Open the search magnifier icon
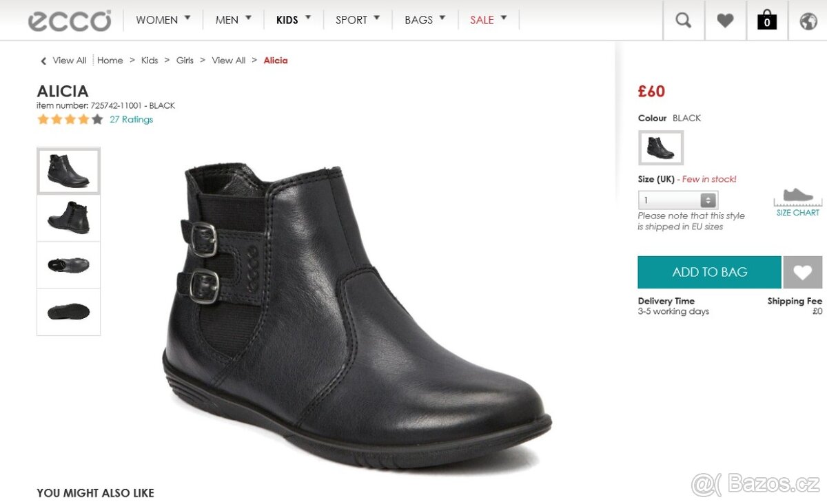The width and height of the screenshot is (827, 504). coord(683,21)
